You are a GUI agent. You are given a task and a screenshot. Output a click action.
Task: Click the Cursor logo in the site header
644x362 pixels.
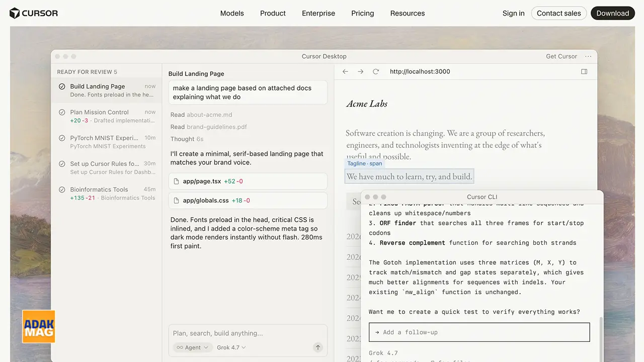click(x=34, y=13)
